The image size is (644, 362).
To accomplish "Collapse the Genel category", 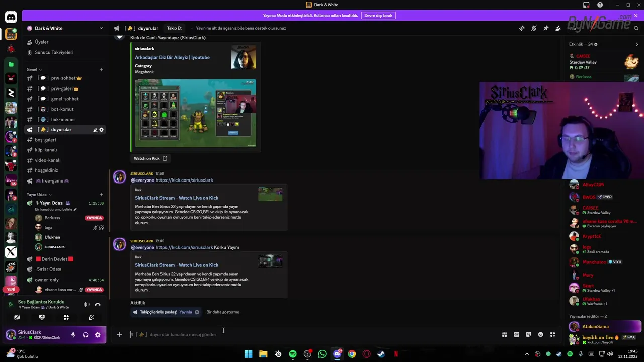I will point(34,69).
